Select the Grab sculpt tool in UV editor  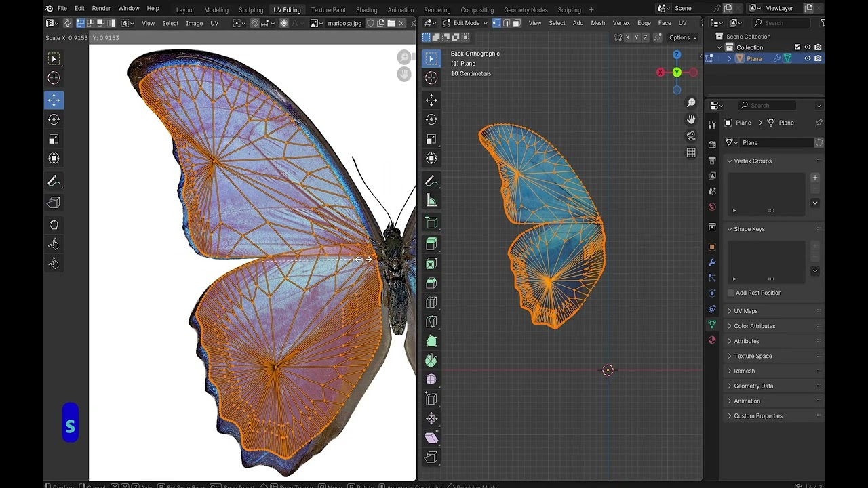[x=54, y=224]
